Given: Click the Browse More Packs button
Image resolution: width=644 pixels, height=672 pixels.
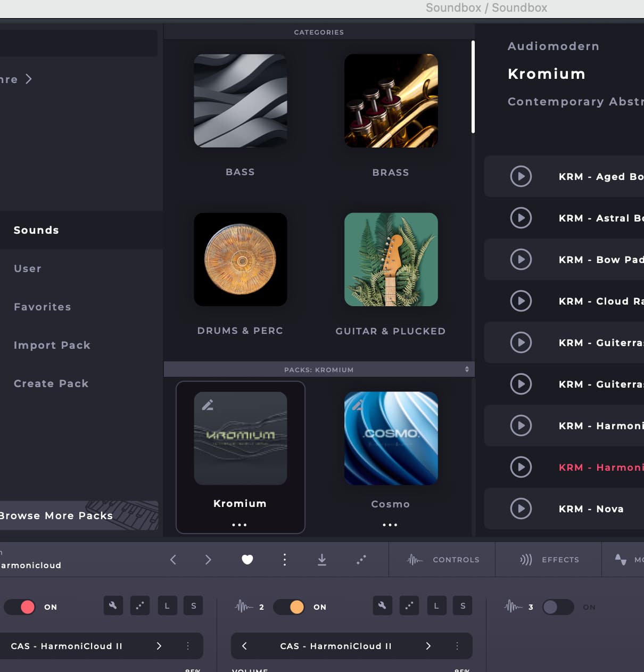Looking at the screenshot, I should 79,515.
